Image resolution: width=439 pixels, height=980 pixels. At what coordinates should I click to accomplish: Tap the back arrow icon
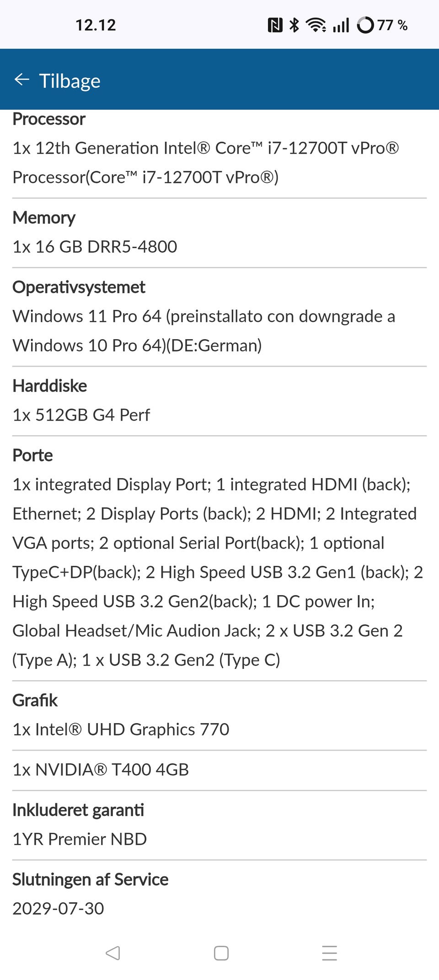pos(21,80)
